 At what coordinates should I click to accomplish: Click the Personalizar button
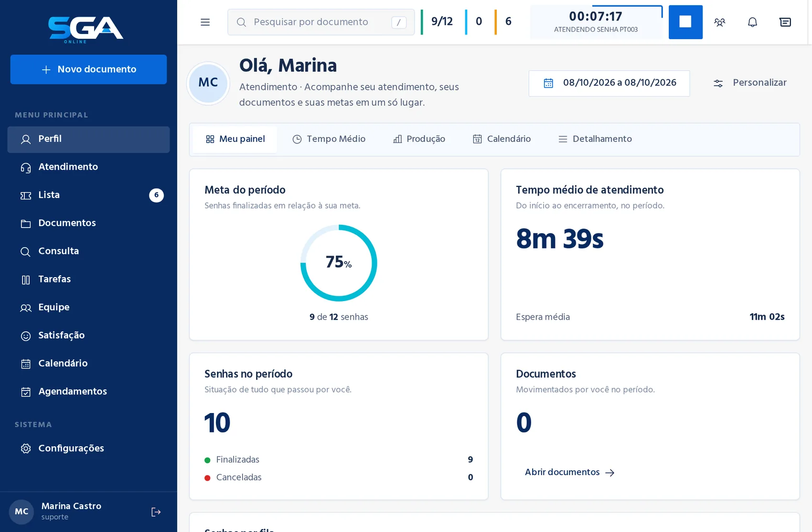click(749, 83)
